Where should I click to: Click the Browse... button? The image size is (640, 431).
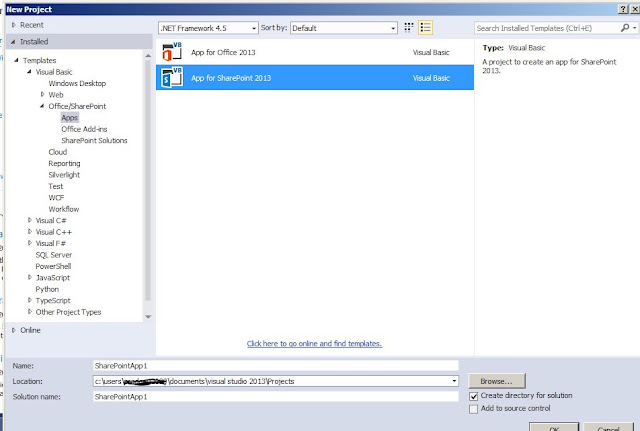497,381
